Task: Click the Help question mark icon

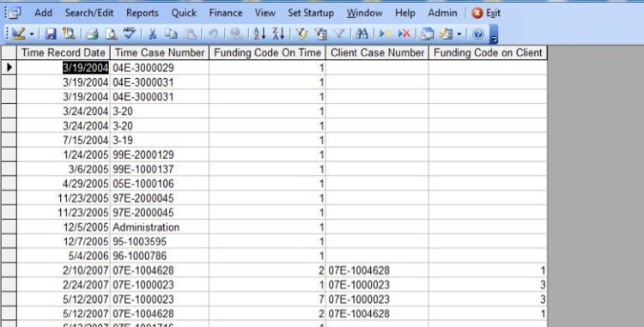Action: (477, 33)
